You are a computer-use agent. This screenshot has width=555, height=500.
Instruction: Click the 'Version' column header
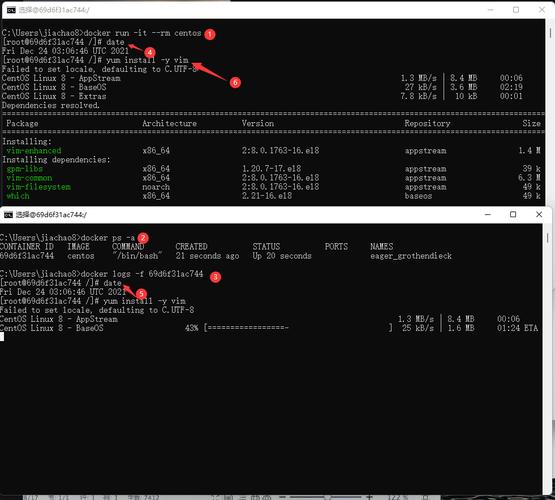(258, 123)
